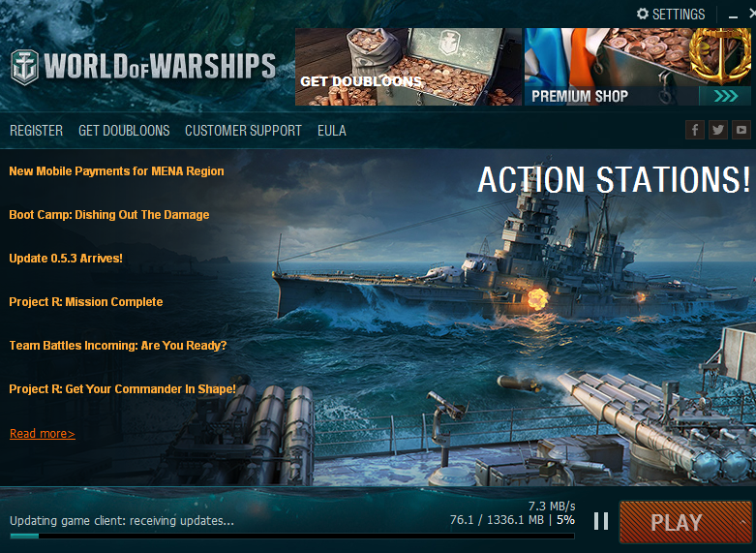The image size is (756, 553).
Task: Open the Get Doubloons menu item
Action: [124, 131]
